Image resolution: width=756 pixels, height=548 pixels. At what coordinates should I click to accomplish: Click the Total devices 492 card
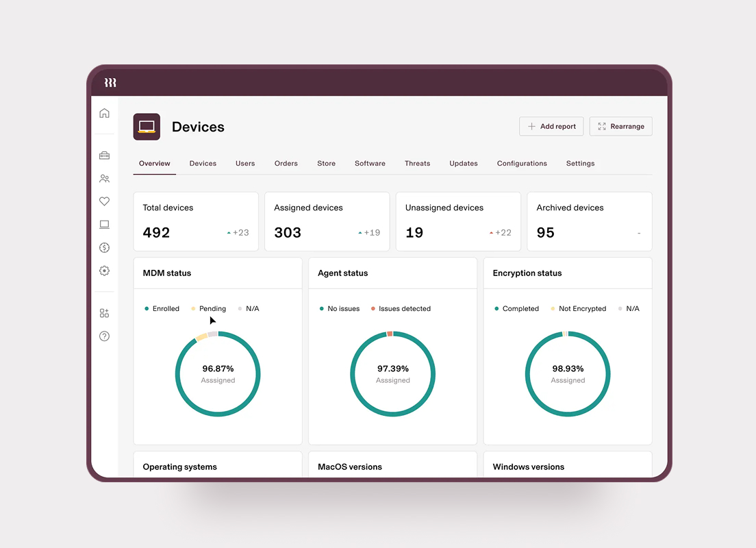point(196,221)
